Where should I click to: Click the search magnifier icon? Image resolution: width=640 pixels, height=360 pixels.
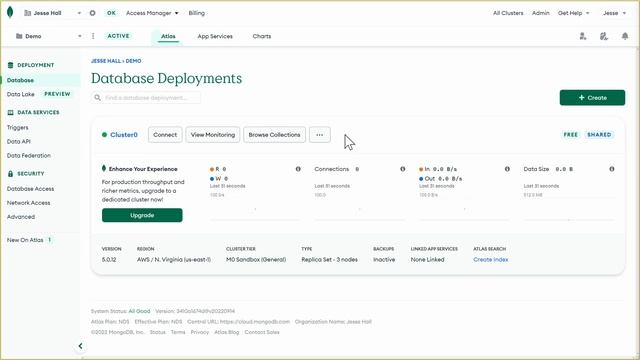[x=98, y=98]
